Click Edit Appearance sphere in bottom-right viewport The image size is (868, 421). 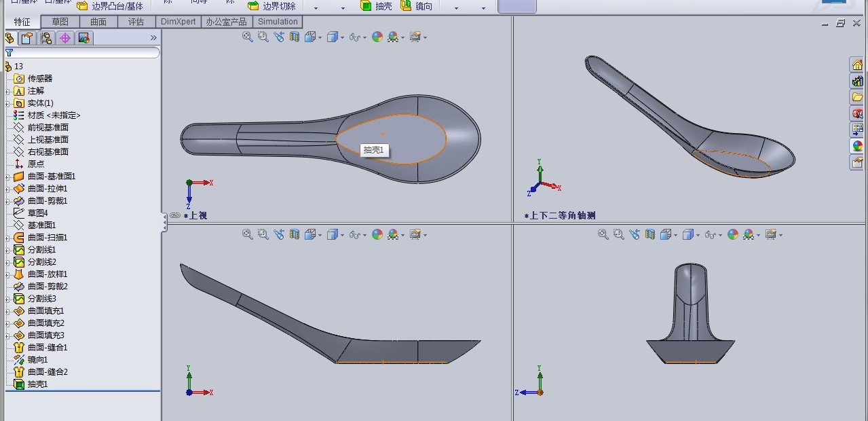pyautogui.click(x=733, y=234)
